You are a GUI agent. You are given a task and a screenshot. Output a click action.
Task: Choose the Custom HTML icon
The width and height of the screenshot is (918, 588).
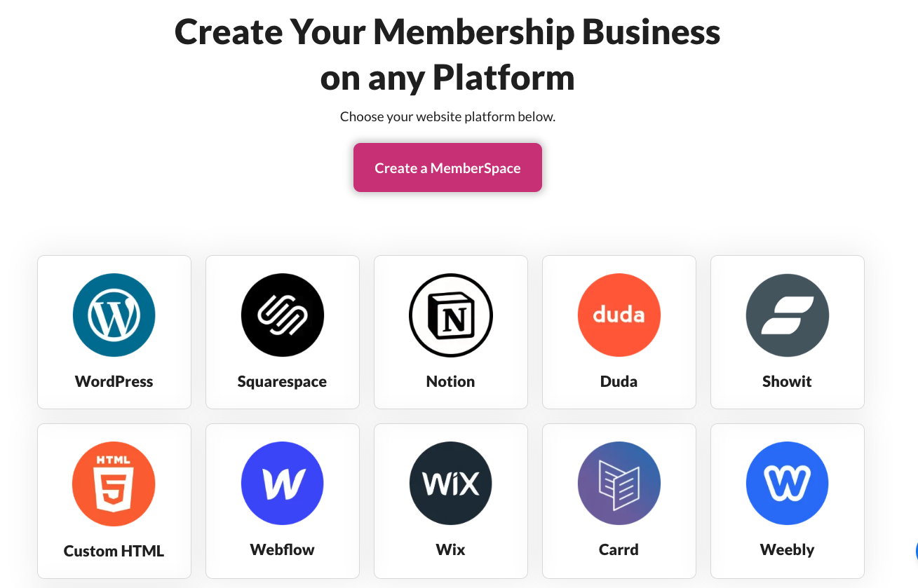pyautogui.click(x=114, y=484)
